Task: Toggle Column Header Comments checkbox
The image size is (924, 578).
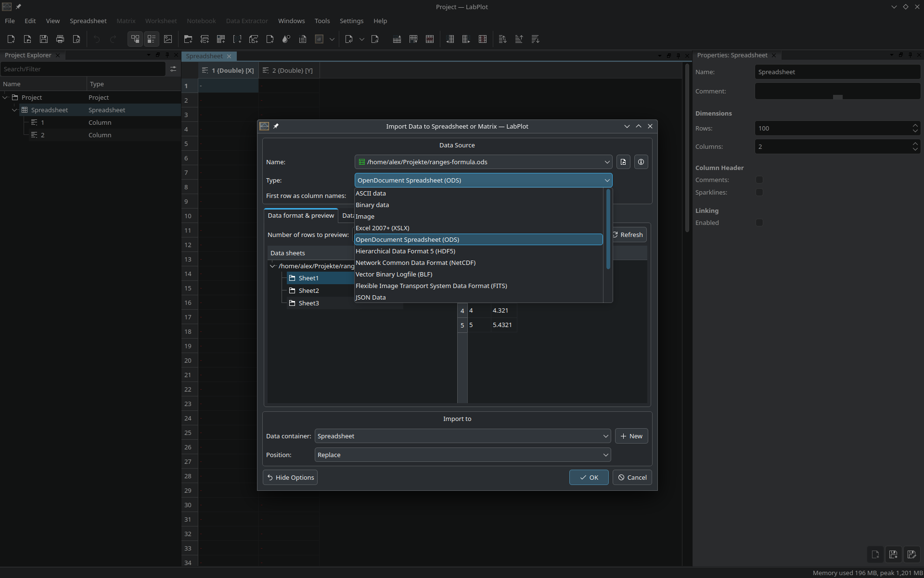Action: tap(759, 180)
